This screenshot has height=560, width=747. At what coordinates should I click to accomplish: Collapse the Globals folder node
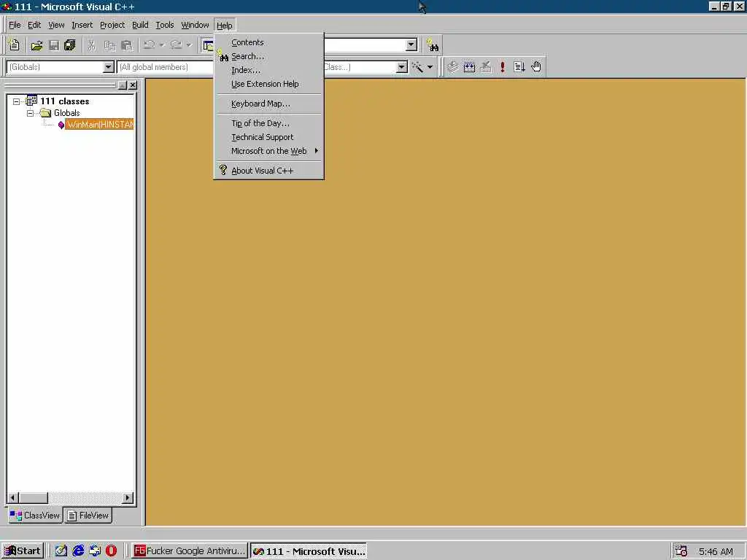coord(31,113)
